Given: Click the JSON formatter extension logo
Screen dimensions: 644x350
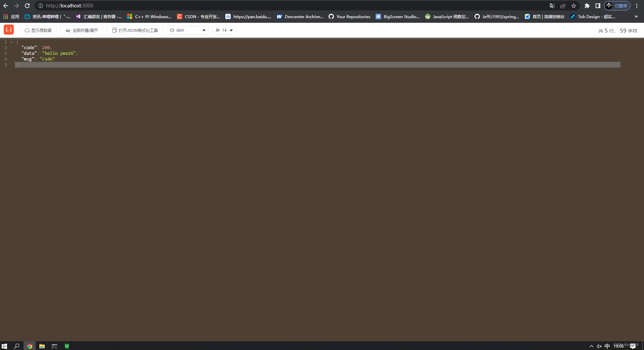Looking at the screenshot, I should pyautogui.click(x=9, y=30).
